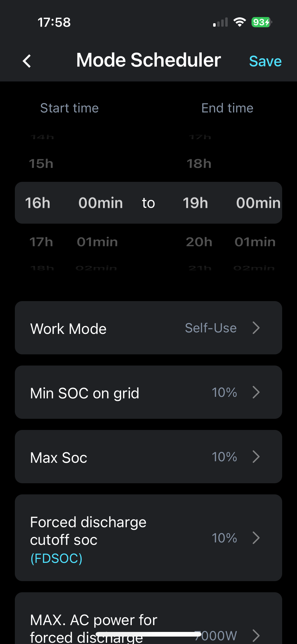Tap the clock time in status bar

54,22
